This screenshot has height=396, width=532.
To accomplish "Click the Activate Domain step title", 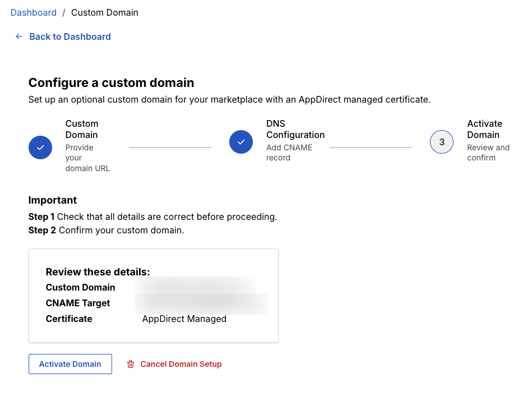I will tap(484, 129).
